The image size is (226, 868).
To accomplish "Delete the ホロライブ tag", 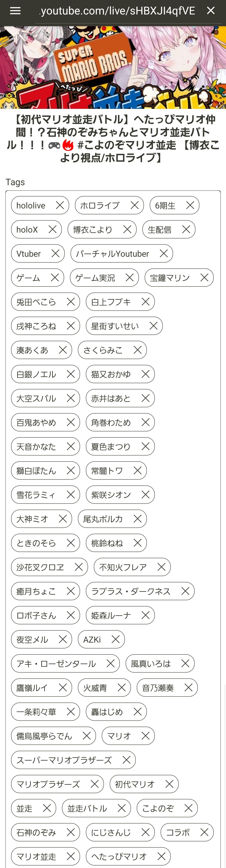I will pos(134,205).
